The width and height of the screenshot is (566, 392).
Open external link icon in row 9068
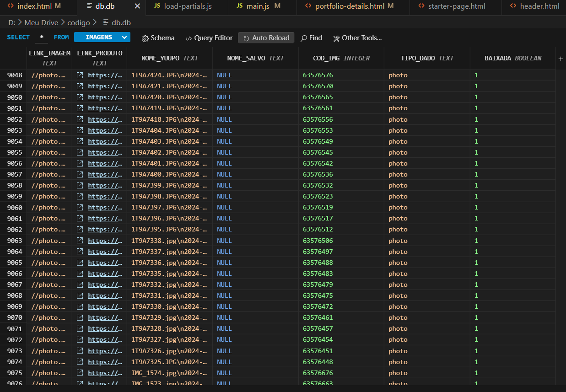[x=80, y=295]
